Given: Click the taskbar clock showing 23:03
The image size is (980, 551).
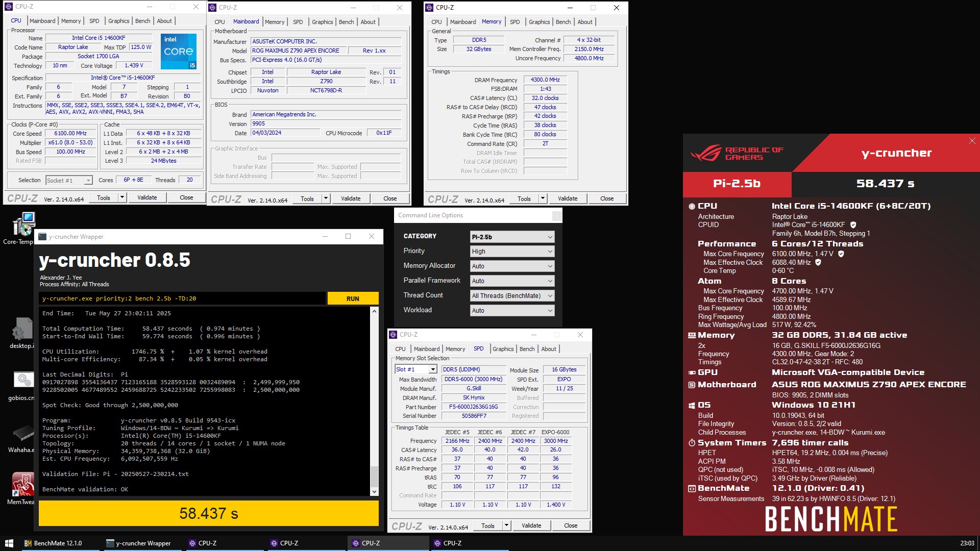Looking at the screenshot, I should (967, 543).
